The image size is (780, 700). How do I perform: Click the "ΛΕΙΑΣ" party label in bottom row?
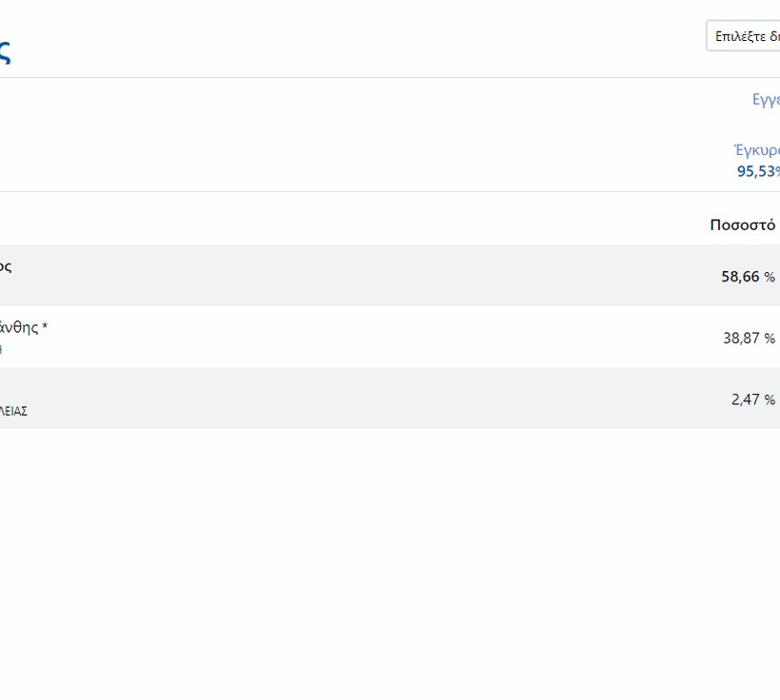[13, 411]
